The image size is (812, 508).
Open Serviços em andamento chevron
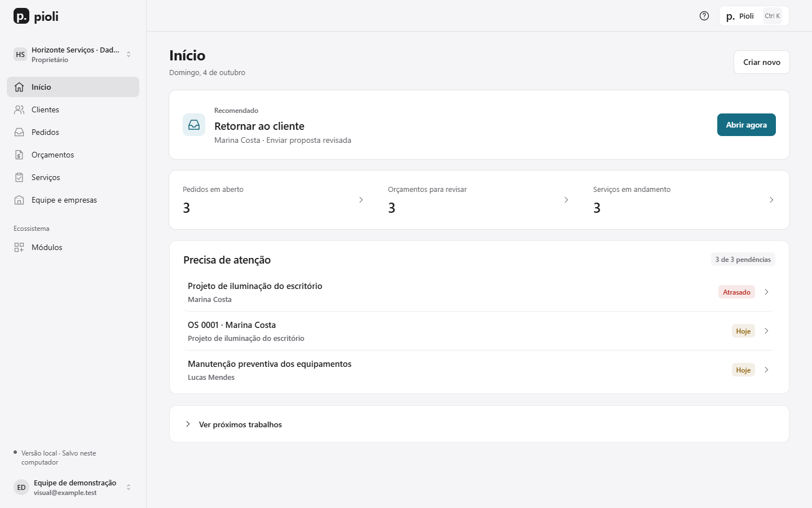pyautogui.click(x=771, y=200)
